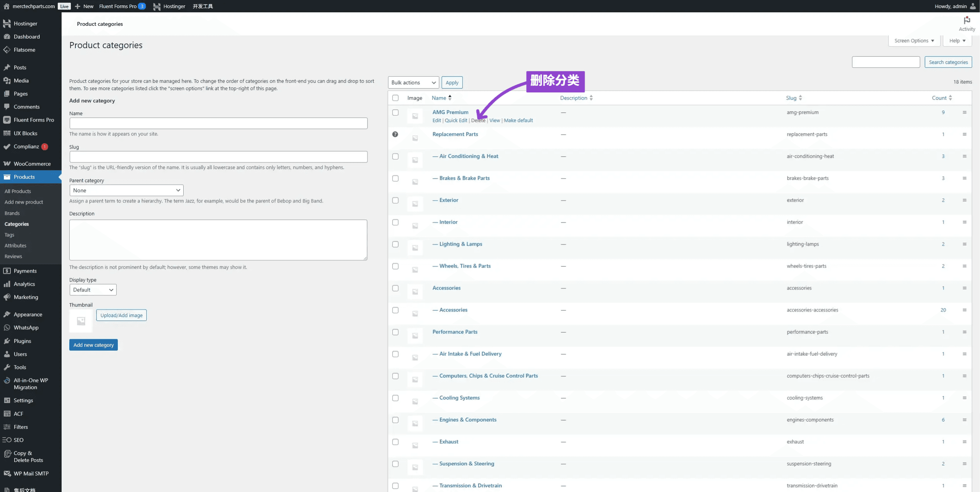
Task: Click the WhatsApp sidebar icon
Action: [7, 328]
